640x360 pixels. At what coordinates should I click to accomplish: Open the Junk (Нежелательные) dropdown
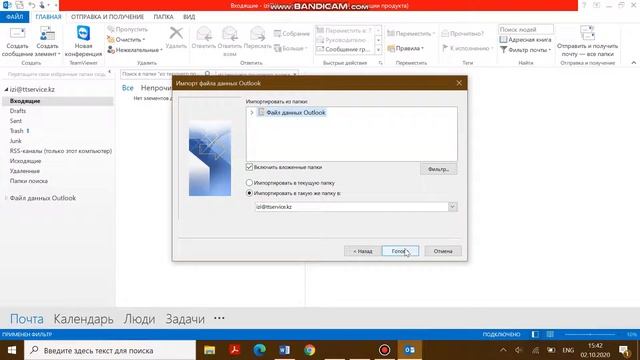pos(135,50)
